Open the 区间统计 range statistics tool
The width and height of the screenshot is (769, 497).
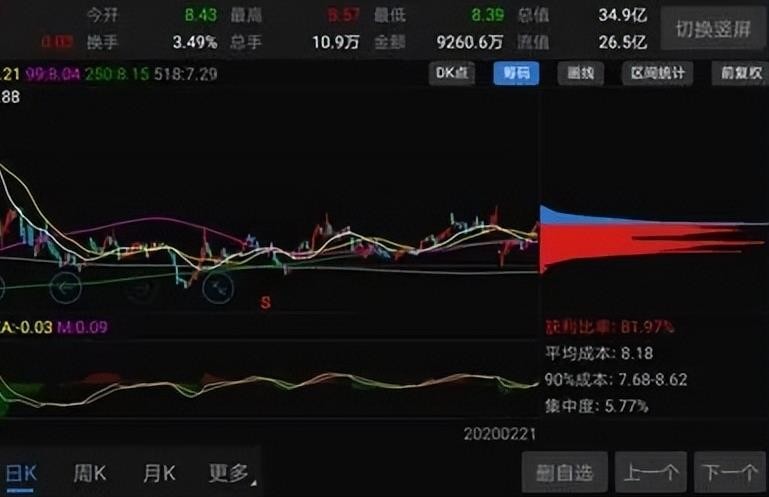coord(657,74)
